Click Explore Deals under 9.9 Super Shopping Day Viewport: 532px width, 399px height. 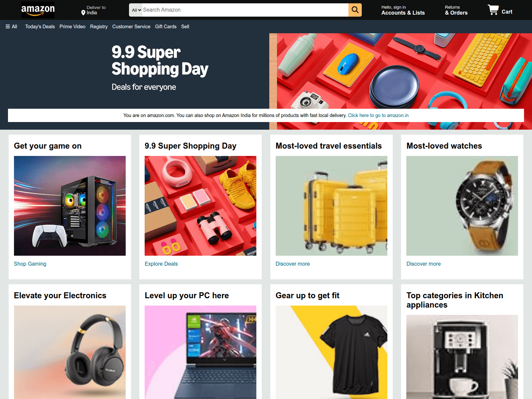tap(161, 264)
